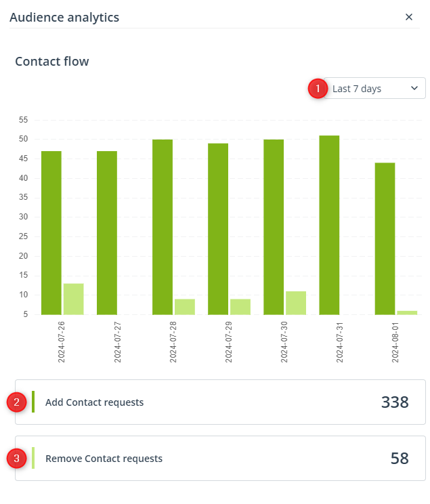Select the Remove Contact requests card
Viewport: 430px width, 504px height.
220,459
